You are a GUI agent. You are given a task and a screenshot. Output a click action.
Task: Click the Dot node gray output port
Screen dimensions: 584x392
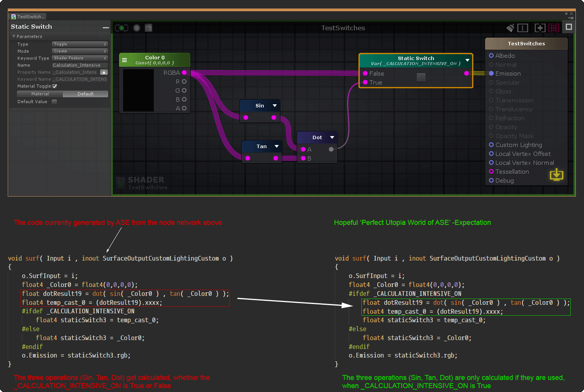(x=331, y=149)
